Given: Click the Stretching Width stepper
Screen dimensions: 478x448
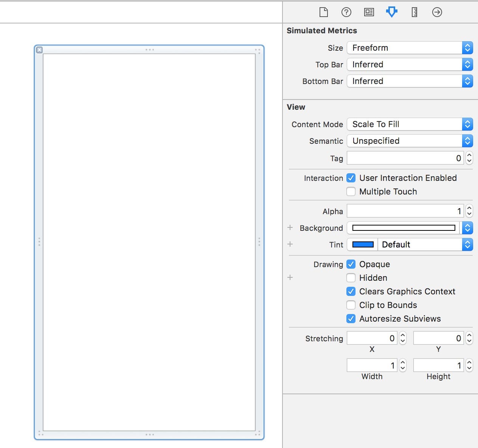Looking at the screenshot, I should (x=403, y=366).
